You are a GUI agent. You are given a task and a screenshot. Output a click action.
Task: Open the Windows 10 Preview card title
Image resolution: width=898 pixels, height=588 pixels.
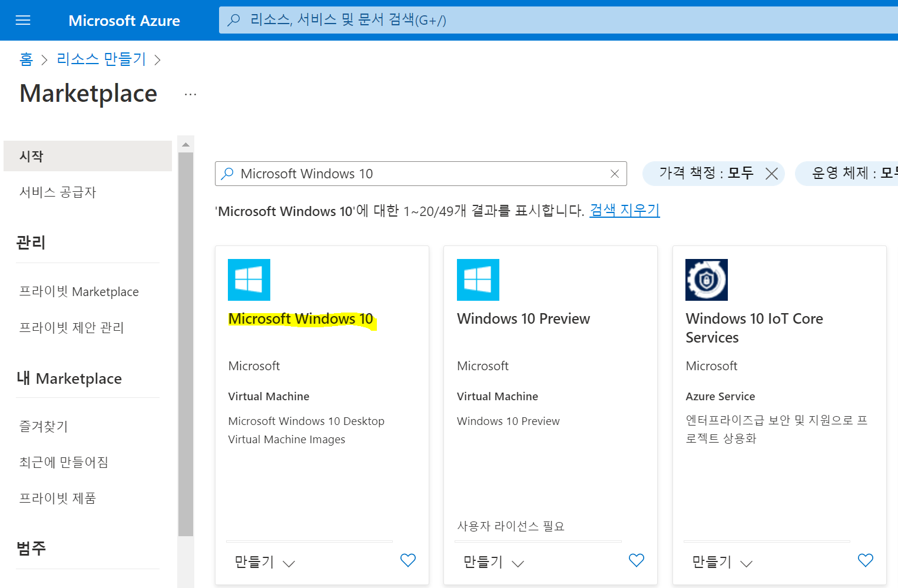523,319
